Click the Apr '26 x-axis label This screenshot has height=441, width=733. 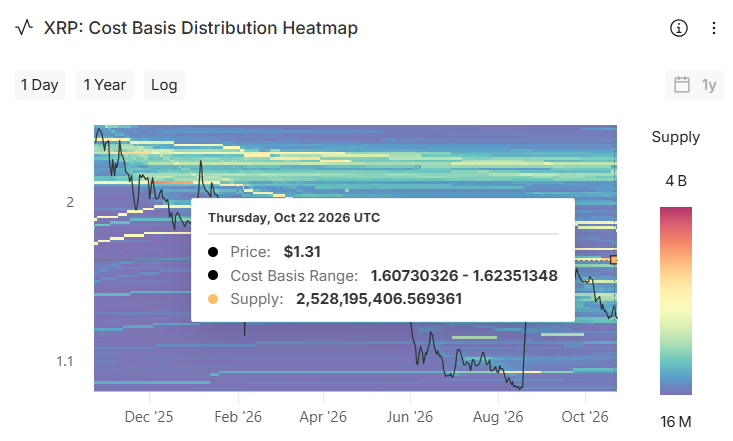click(x=323, y=417)
